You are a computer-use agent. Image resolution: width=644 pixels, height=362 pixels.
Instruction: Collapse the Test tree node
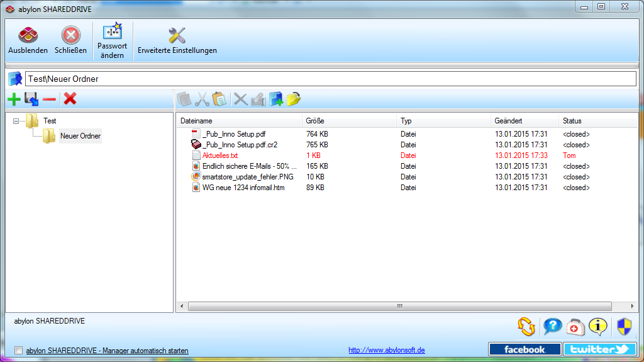[x=16, y=121]
